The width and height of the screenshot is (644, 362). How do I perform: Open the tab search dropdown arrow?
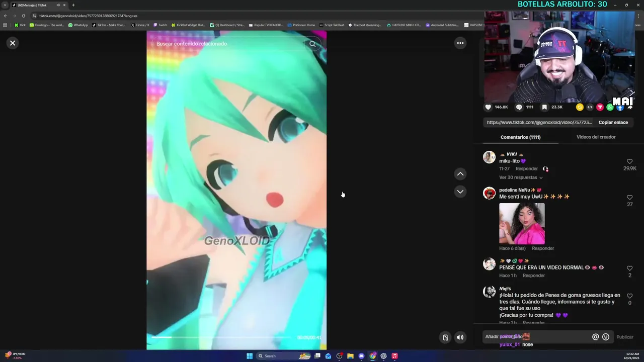(x=5, y=5)
